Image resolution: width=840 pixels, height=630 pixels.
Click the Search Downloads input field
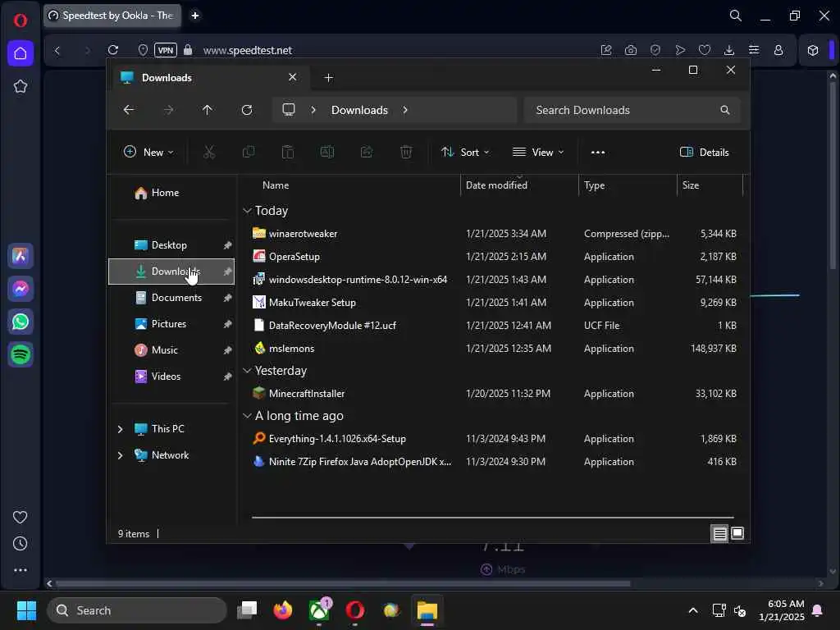[632, 110]
